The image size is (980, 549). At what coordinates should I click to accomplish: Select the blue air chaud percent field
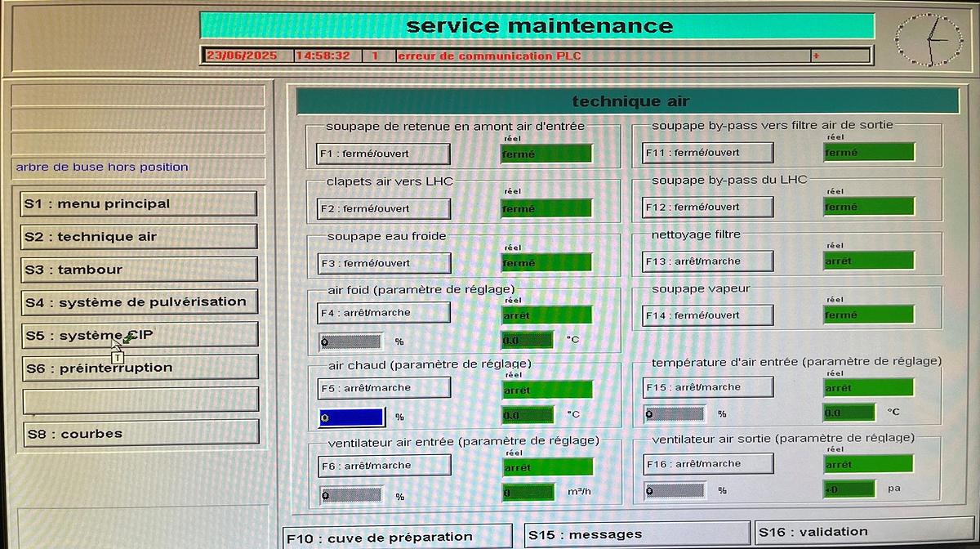(351, 417)
